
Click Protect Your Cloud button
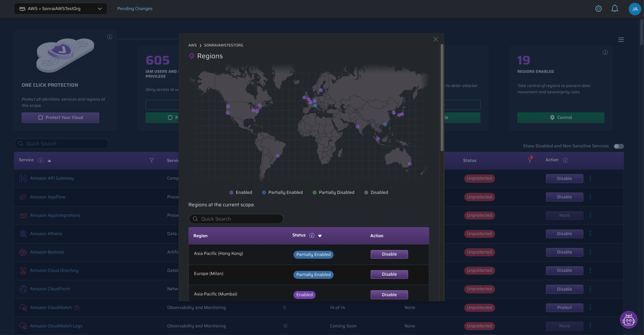60,118
